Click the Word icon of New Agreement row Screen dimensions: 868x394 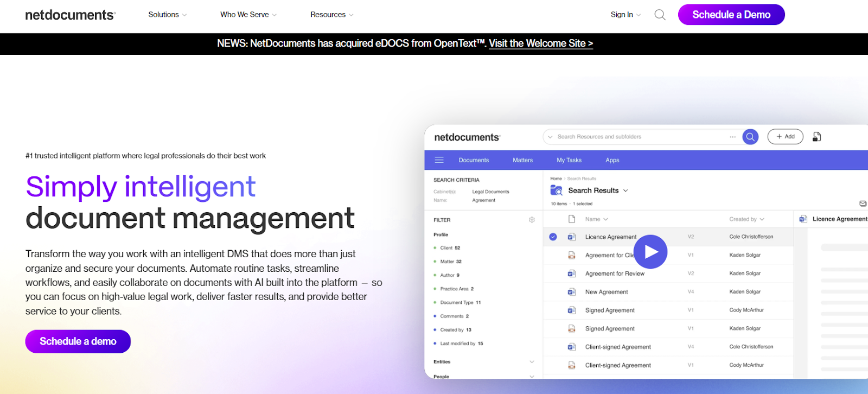pyautogui.click(x=571, y=292)
